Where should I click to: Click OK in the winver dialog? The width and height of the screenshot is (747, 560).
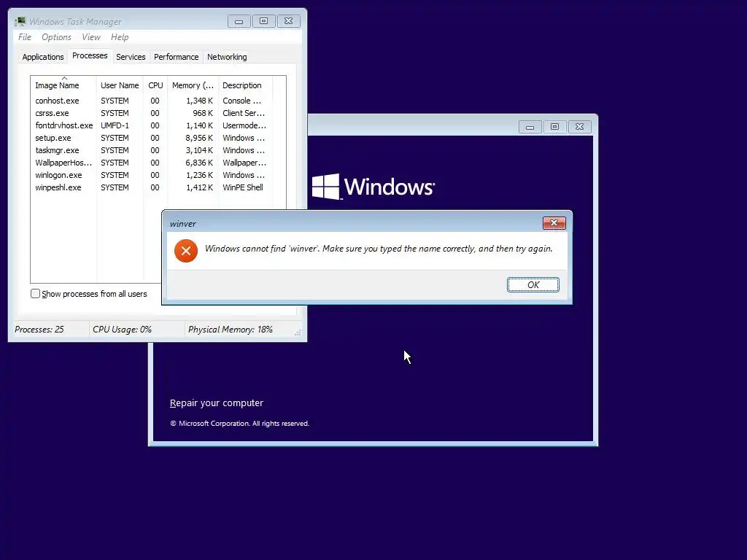[533, 285]
